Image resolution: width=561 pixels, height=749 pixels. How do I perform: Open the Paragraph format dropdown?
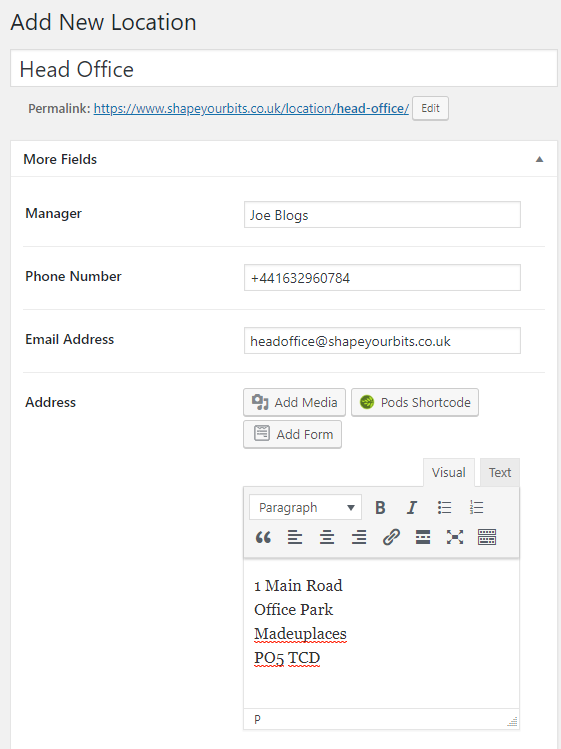coord(305,507)
